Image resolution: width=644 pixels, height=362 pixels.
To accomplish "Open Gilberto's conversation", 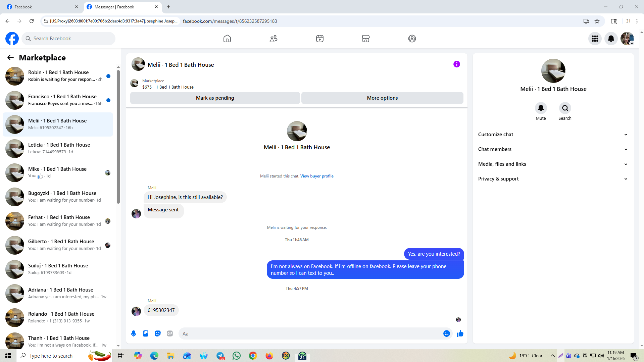I will (x=58, y=245).
